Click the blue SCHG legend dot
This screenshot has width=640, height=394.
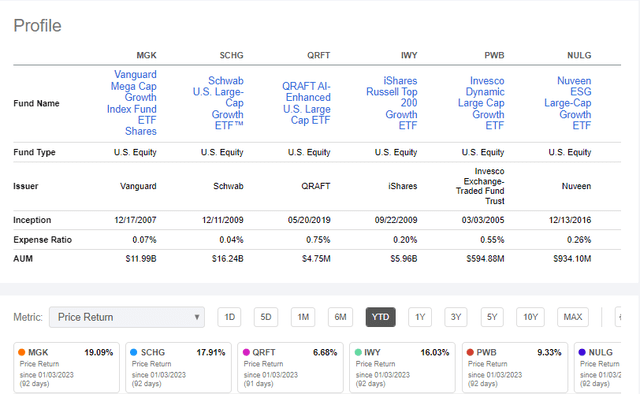[133, 352]
